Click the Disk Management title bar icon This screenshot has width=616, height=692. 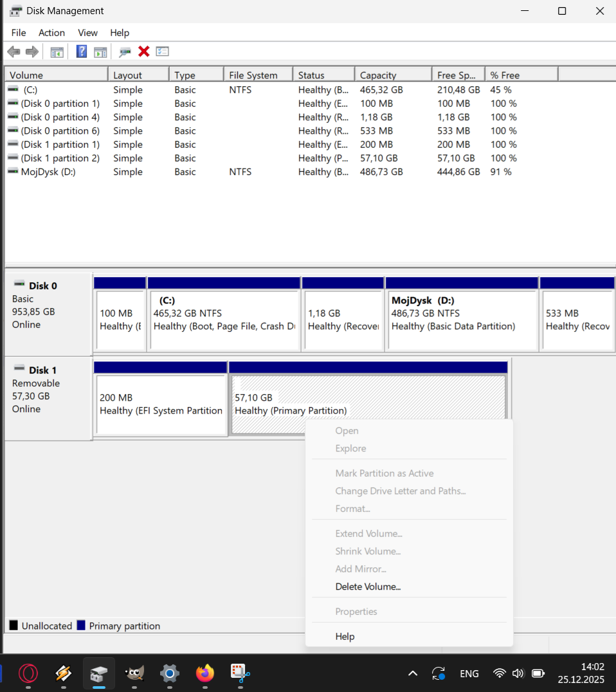click(x=15, y=11)
